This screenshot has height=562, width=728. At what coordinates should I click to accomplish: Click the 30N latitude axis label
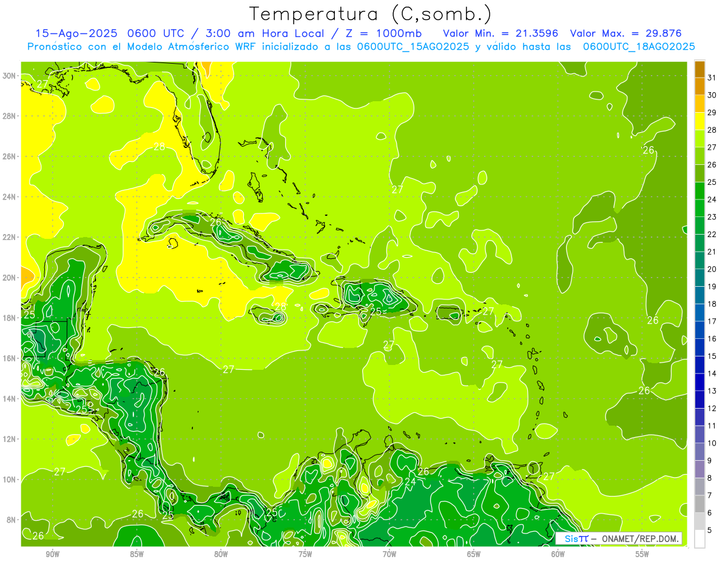[x=8, y=76]
